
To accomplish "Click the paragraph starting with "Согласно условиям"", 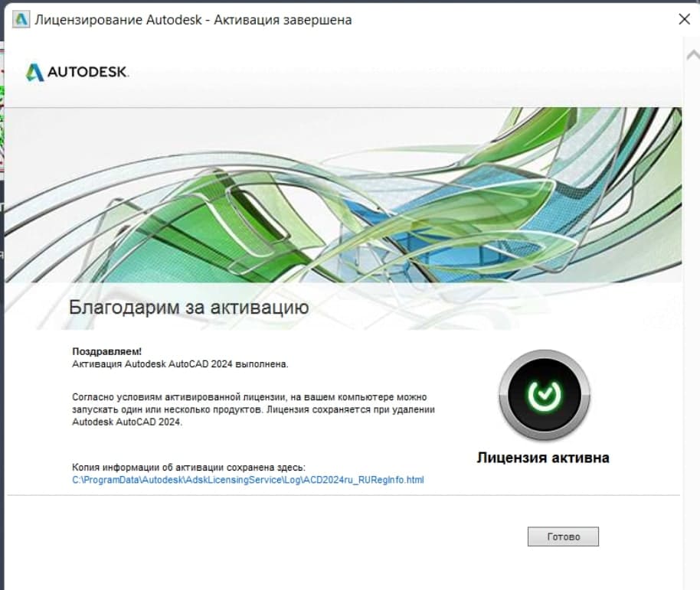I will (x=253, y=409).
